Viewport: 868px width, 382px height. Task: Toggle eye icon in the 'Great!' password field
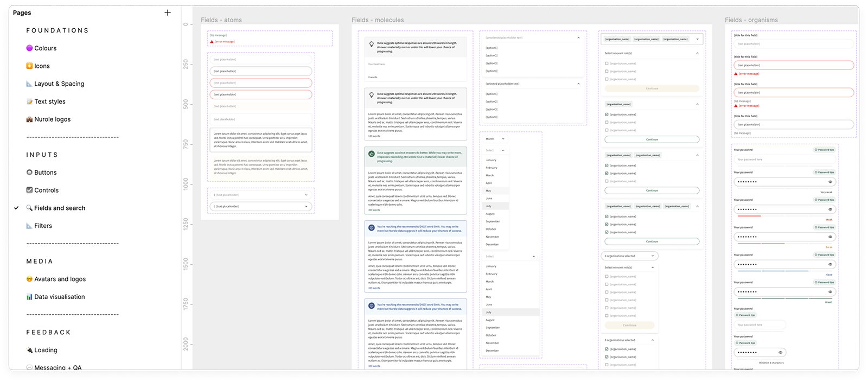[830, 292]
